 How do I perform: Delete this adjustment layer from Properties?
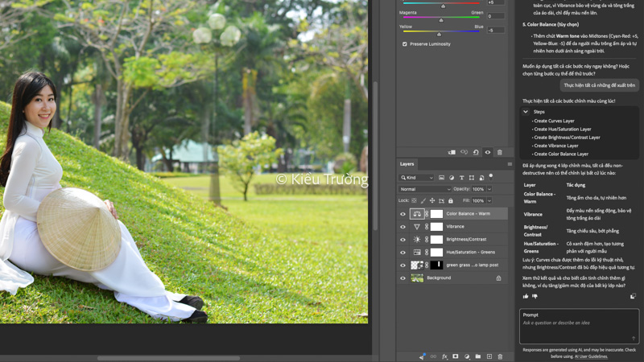click(x=499, y=152)
